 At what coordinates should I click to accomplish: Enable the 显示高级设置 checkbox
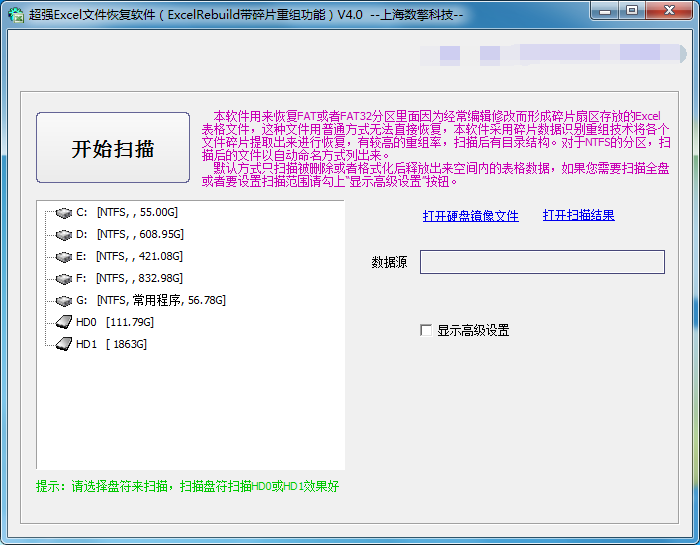click(x=427, y=331)
